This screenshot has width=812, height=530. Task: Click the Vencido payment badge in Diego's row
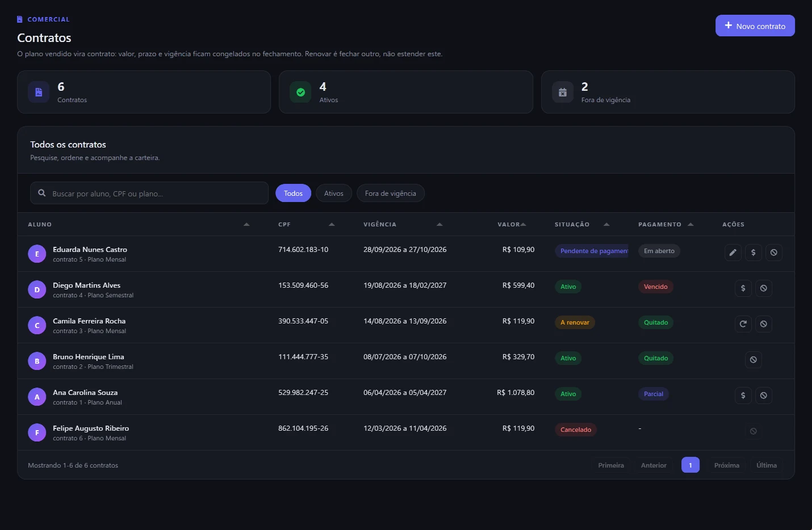click(656, 287)
